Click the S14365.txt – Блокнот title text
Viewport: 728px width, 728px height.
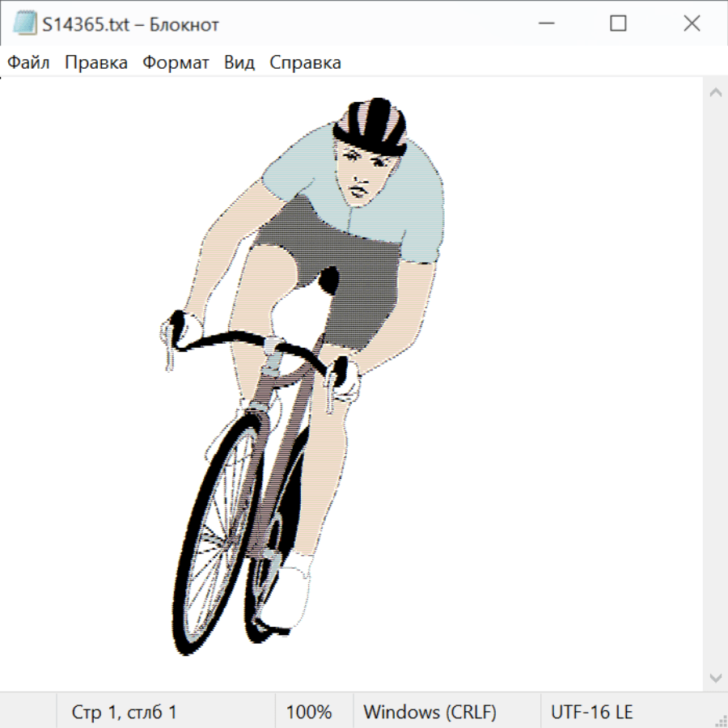click(x=130, y=24)
